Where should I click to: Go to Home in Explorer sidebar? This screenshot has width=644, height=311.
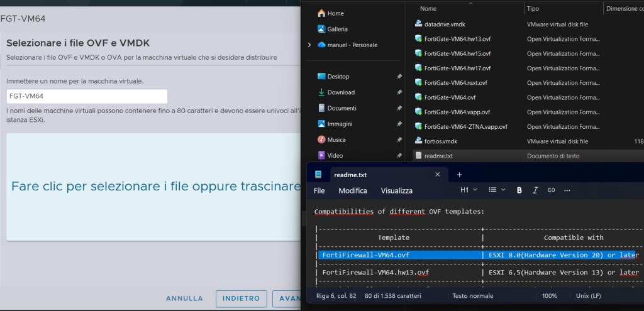click(x=335, y=13)
